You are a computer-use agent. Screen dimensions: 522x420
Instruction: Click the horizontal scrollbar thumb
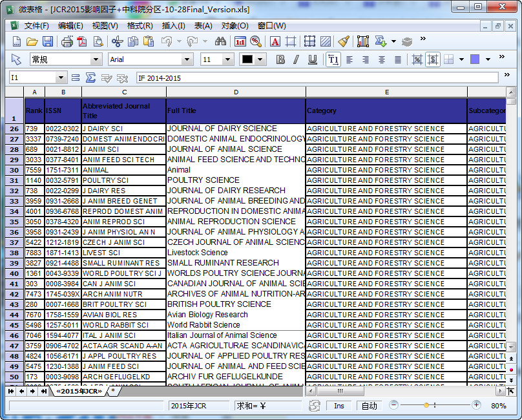340,391
